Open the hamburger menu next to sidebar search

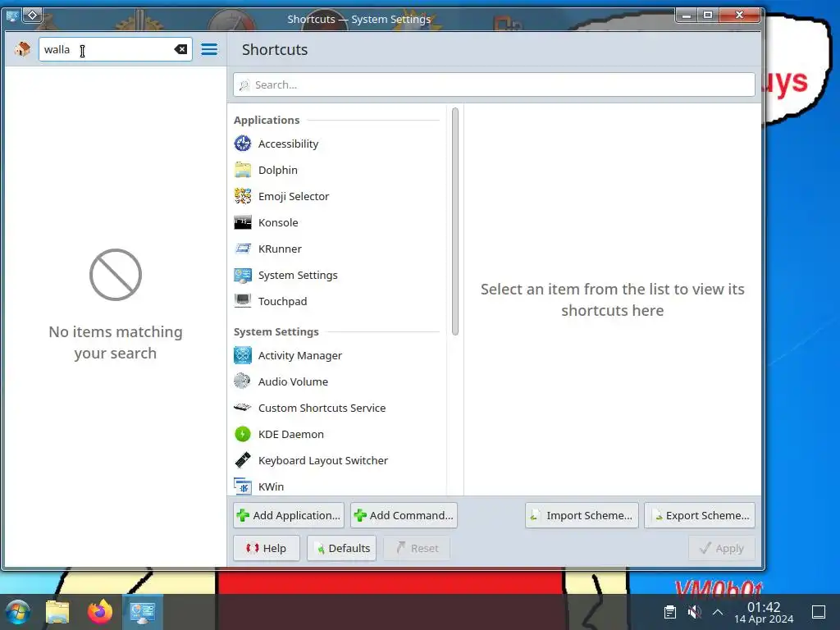tap(209, 49)
